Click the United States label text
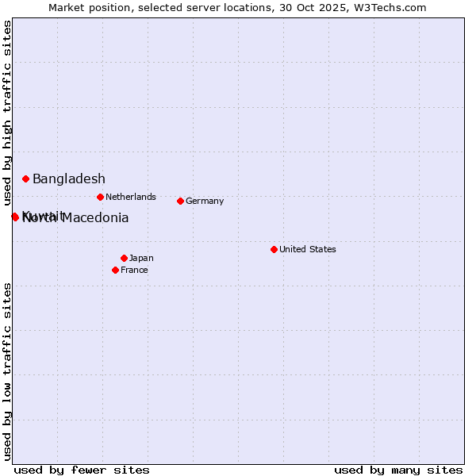The width and height of the screenshot is (476, 476). [307, 250]
